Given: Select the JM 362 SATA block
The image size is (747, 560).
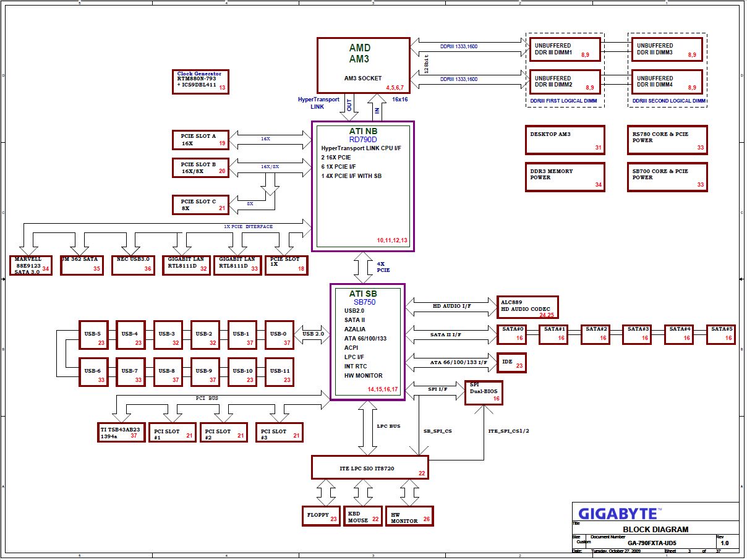Looking at the screenshot, I should pyautogui.click(x=82, y=265).
